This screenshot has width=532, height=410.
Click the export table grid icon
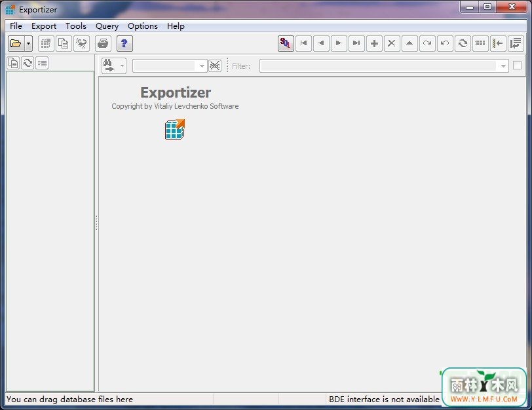point(46,43)
